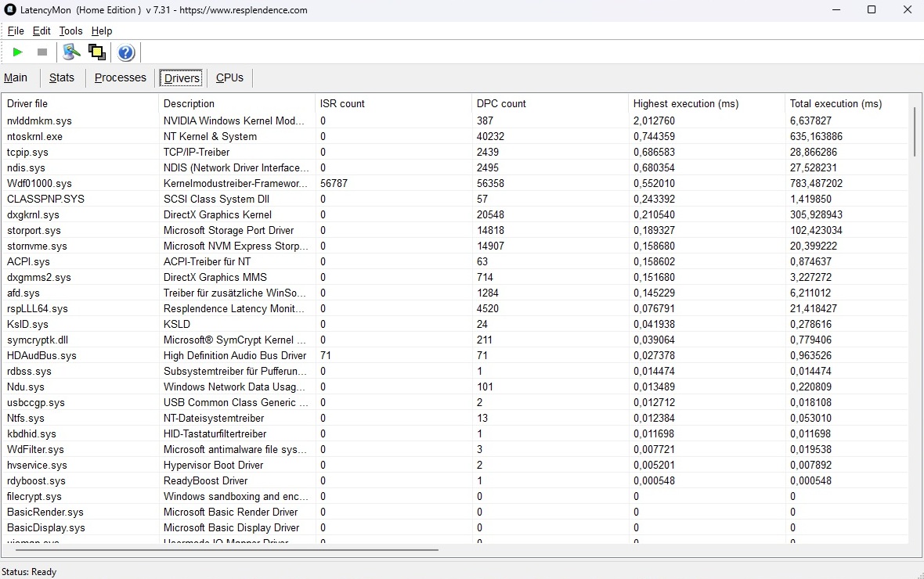Click the horizontal scrollbar below the driver list

point(227,550)
